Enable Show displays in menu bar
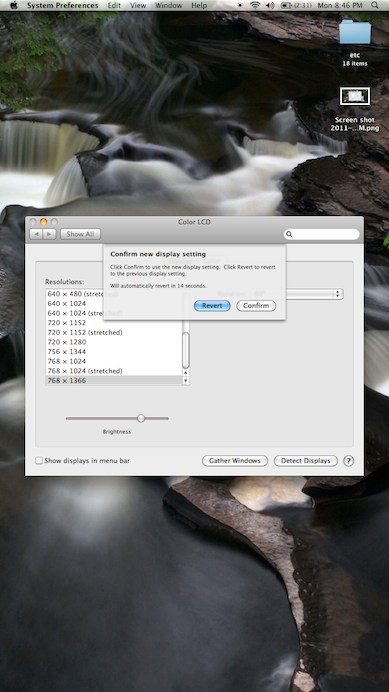 point(39,461)
